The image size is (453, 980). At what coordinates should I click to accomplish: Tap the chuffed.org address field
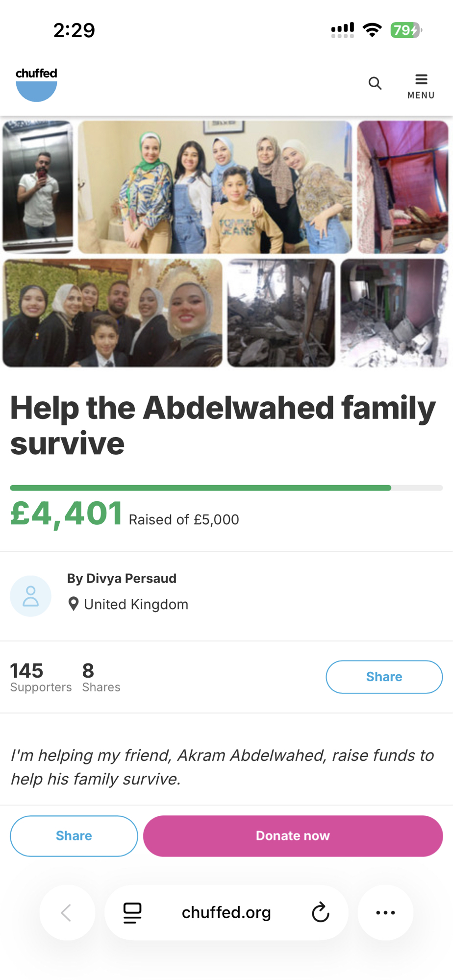point(226,912)
